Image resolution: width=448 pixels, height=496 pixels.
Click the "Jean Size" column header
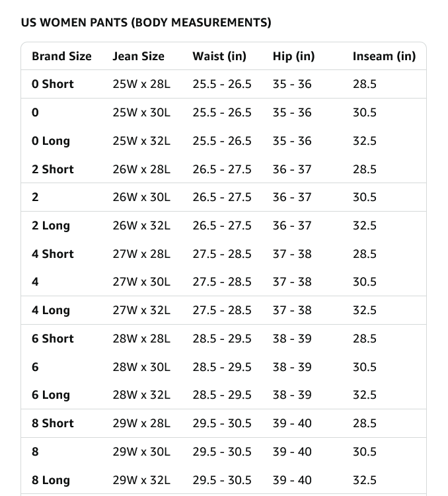coord(138,56)
